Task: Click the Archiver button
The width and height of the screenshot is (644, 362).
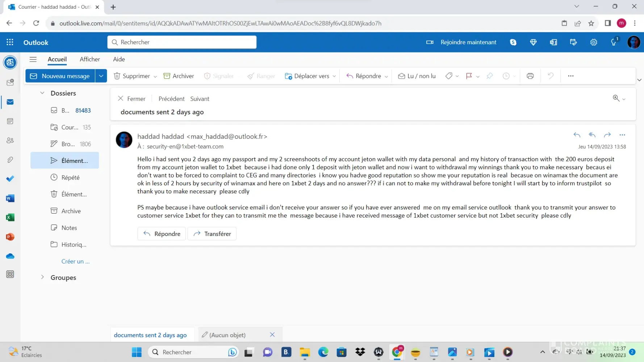Action: point(179,76)
